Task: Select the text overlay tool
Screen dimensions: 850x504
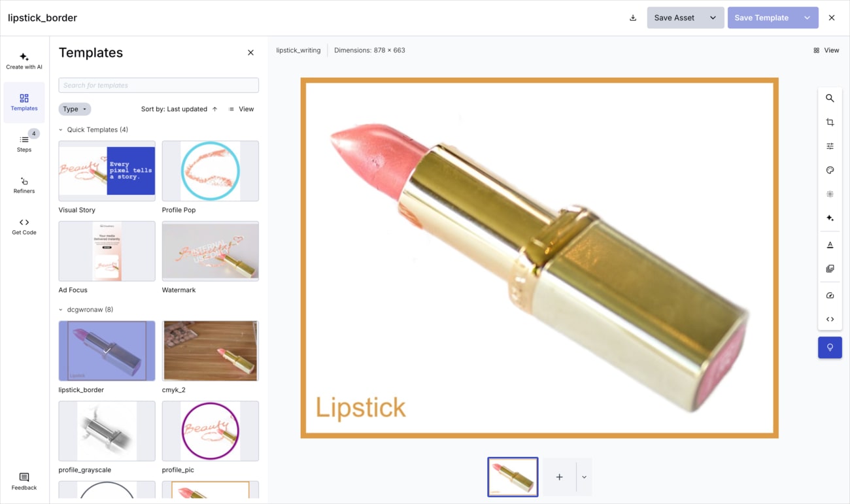Action: point(830,245)
